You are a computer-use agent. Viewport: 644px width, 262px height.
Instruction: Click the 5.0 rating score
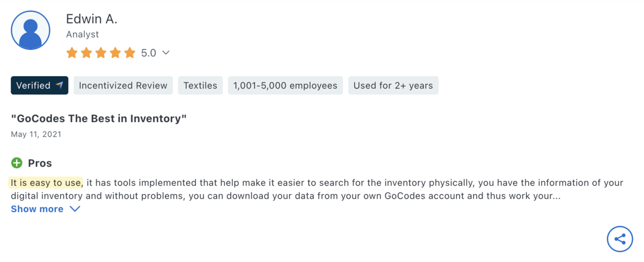[148, 53]
